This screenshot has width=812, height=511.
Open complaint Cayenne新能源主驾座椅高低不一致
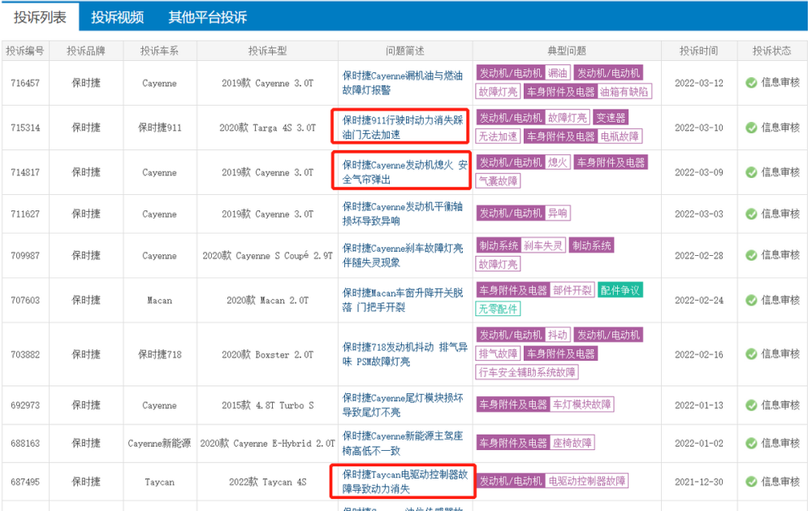pyautogui.click(x=403, y=444)
